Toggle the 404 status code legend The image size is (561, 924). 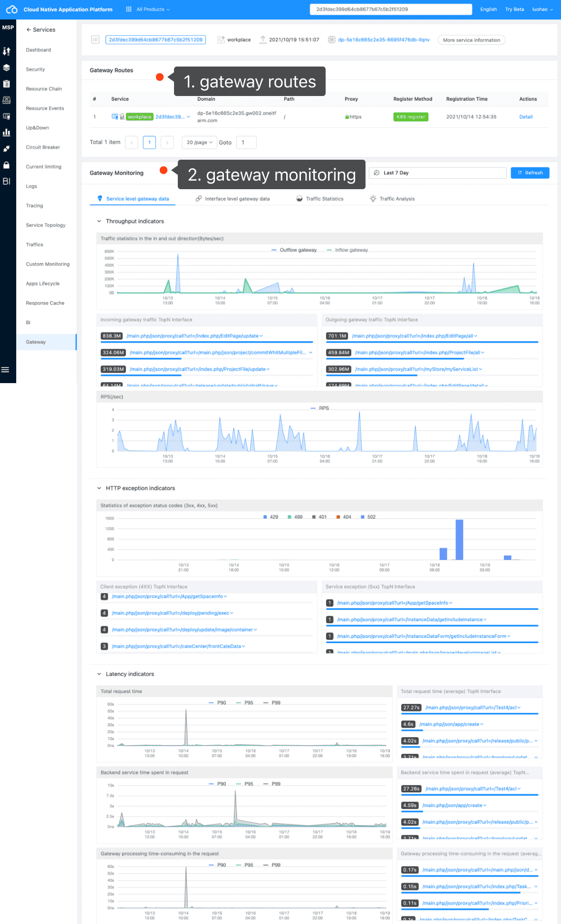pyautogui.click(x=344, y=517)
